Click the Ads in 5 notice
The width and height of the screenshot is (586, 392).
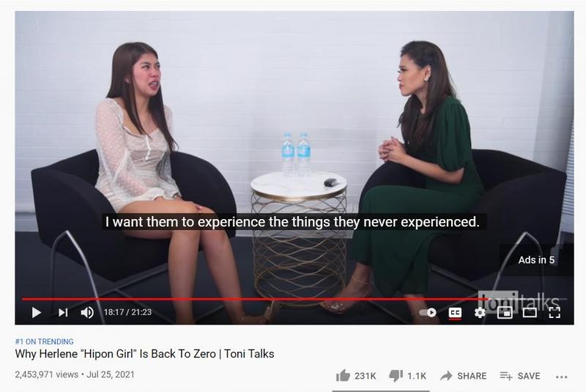pos(536,260)
